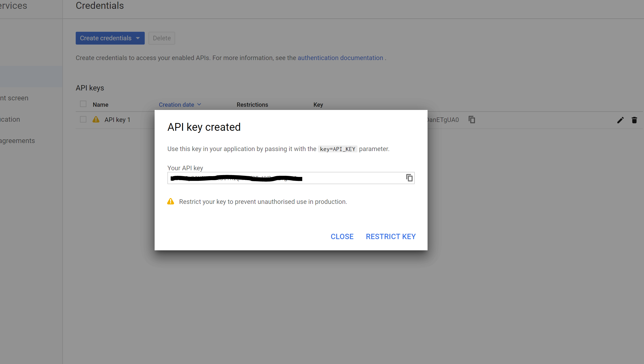Viewport: 644px width, 364px height.
Task: Open the agreements sidebar item
Action: 18,141
